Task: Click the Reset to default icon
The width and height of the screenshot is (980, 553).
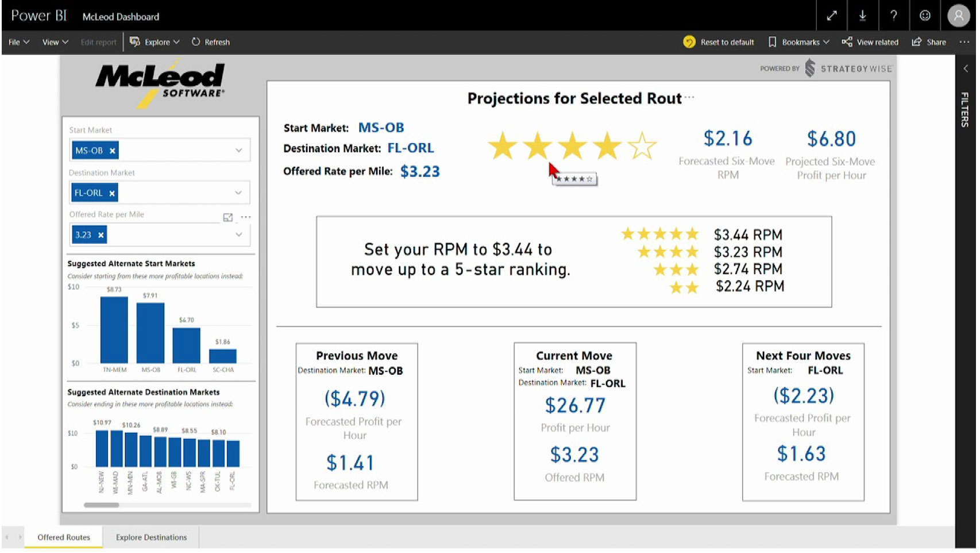Action: tap(689, 42)
